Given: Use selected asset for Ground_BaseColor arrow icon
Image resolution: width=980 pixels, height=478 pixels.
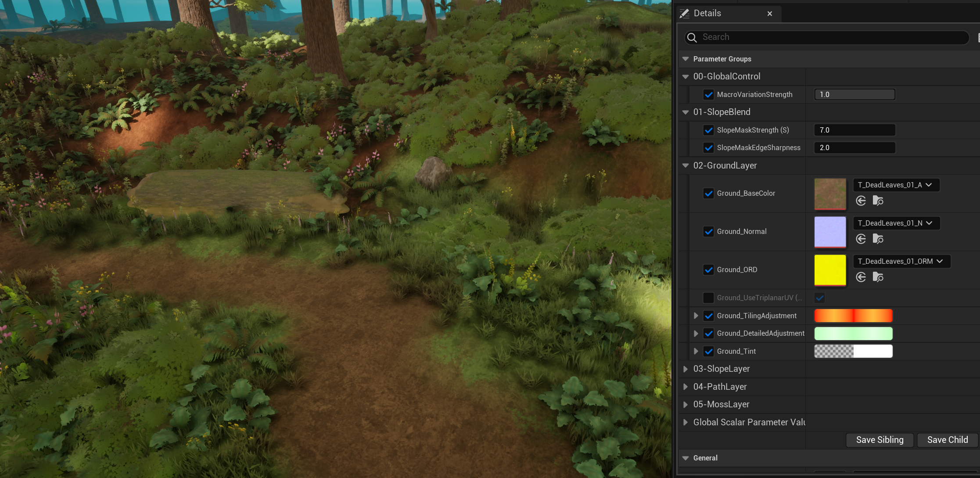Looking at the screenshot, I should pyautogui.click(x=861, y=201).
